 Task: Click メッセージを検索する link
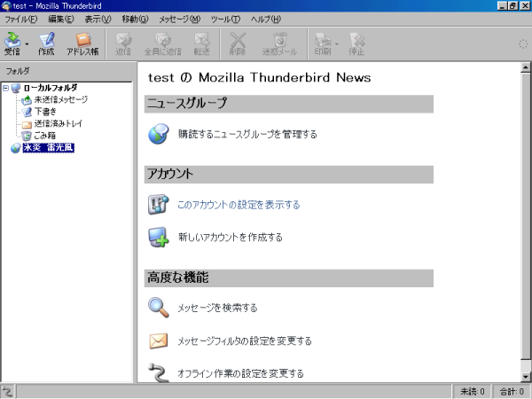(217, 308)
